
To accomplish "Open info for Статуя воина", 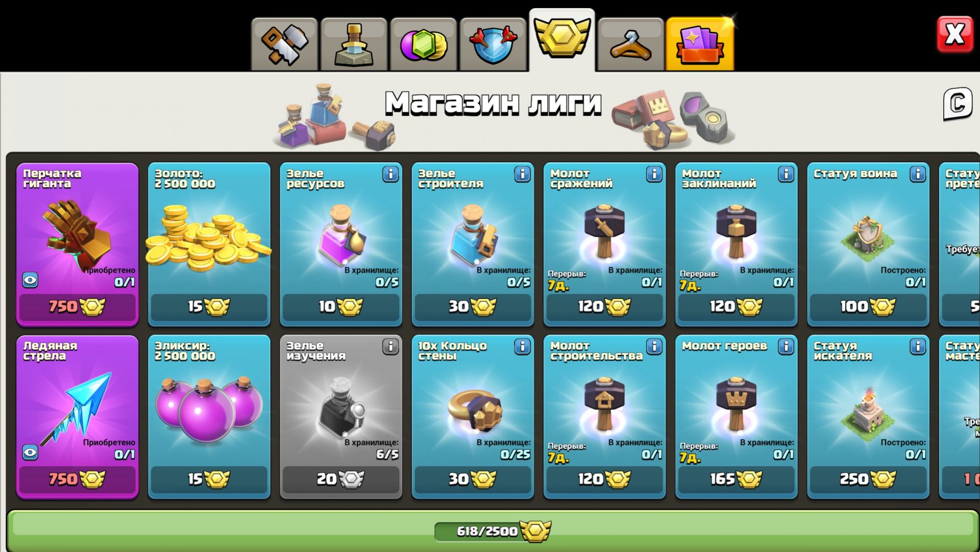I will [917, 174].
